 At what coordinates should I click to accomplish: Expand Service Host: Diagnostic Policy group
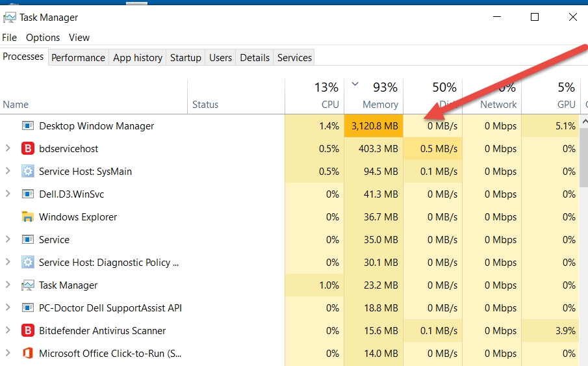8,262
